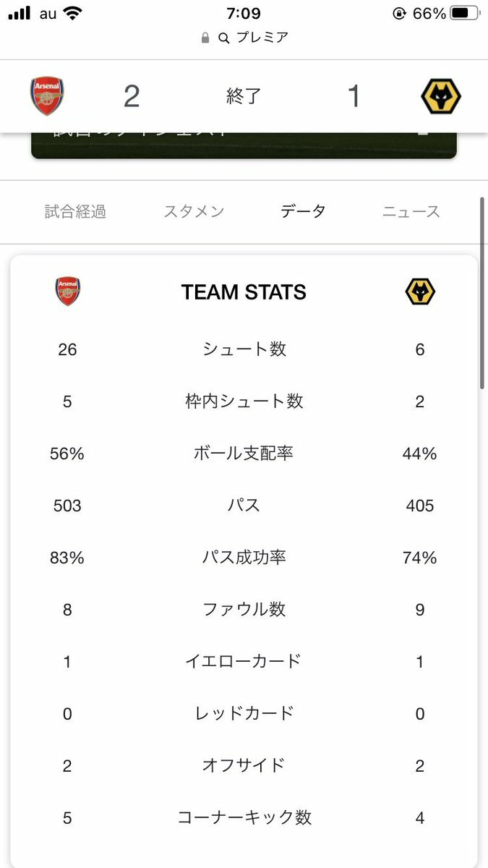Tap the Wi-Fi icon in the status bar
Viewport: 488px width, 868px height.
(72, 14)
